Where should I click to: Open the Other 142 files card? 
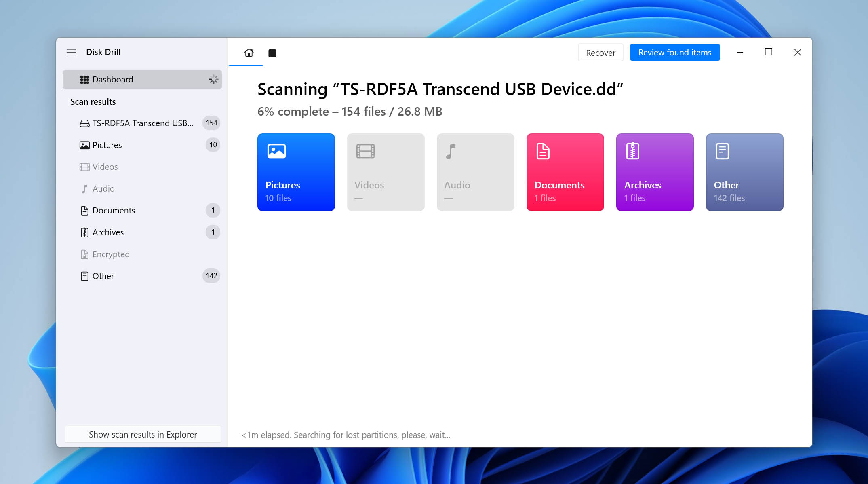(745, 172)
